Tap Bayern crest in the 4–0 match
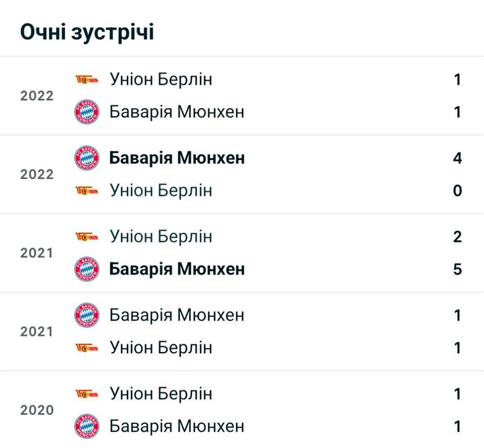 (x=87, y=158)
